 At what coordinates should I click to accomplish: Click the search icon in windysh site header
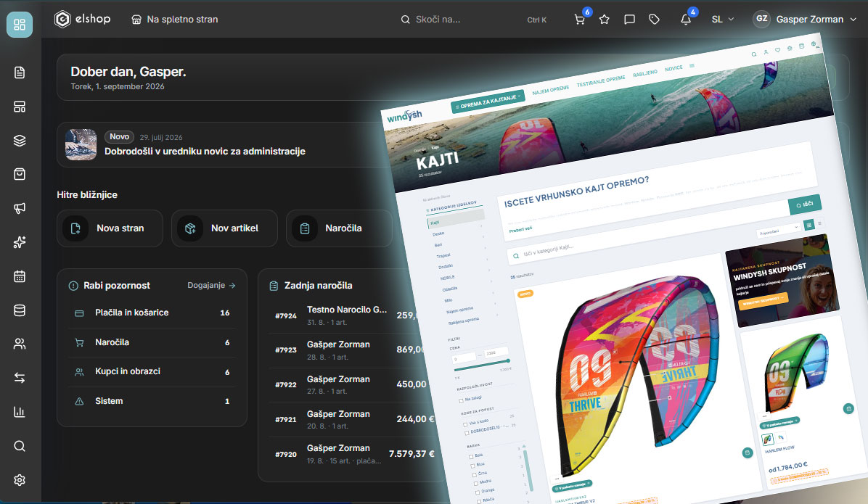click(754, 54)
